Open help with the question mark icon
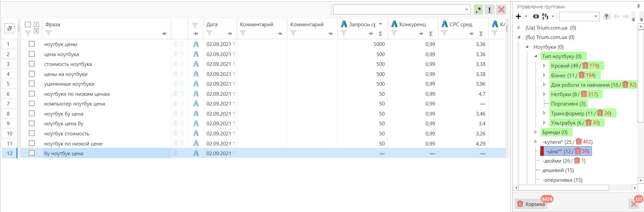Image resolution: width=644 pixels, height=212 pixels. click(606, 16)
